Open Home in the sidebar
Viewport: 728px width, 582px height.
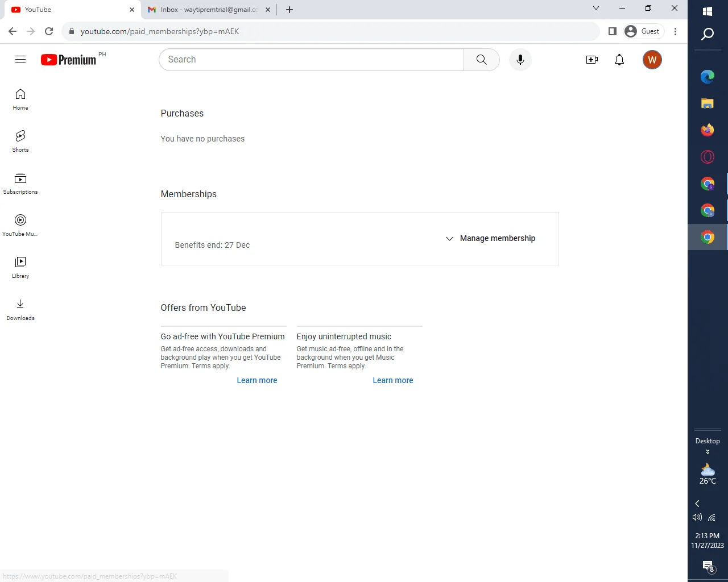coord(20,99)
